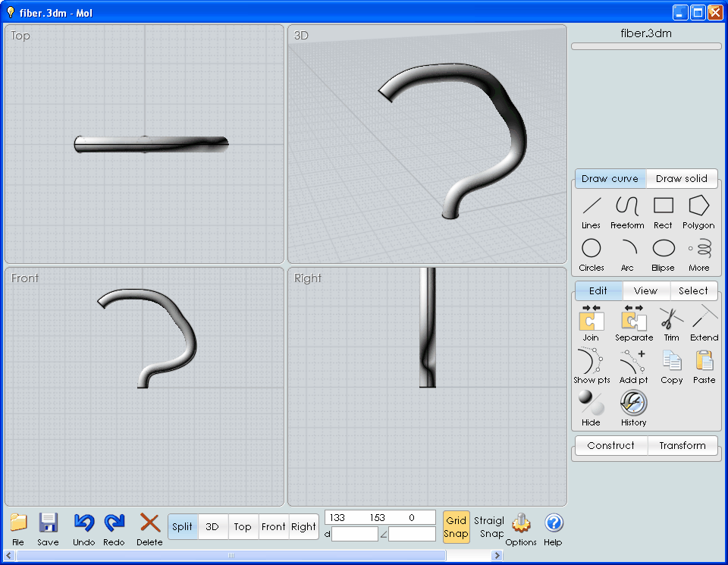
Task: Select the Freeform curve tool
Action: [627, 211]
